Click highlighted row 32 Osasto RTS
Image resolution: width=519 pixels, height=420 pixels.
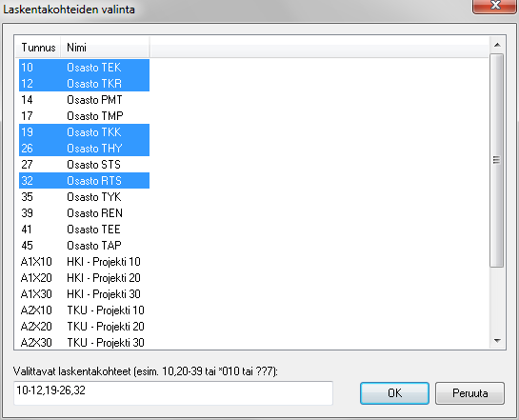84,181
